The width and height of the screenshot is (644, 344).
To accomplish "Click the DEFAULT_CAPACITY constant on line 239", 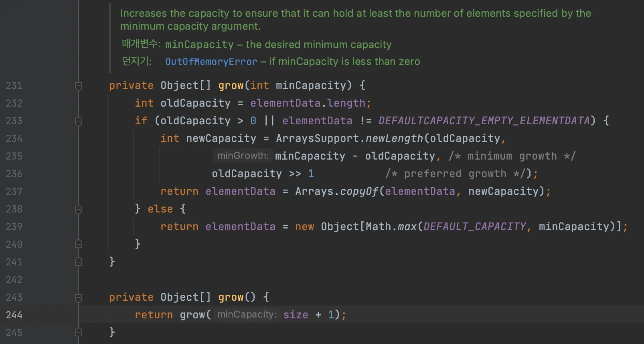I will (475, 227).
